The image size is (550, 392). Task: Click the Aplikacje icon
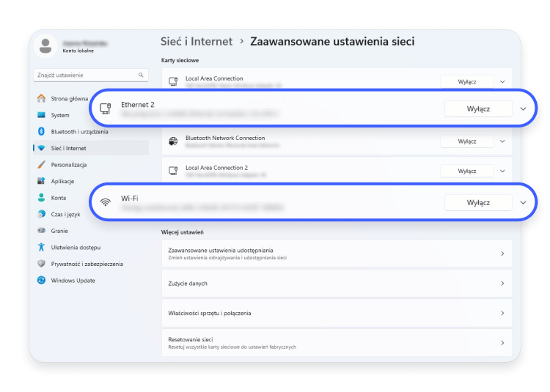click(41, 181)
